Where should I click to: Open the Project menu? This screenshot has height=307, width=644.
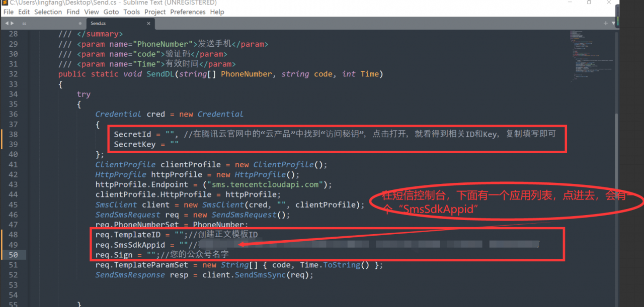[155, 12]
